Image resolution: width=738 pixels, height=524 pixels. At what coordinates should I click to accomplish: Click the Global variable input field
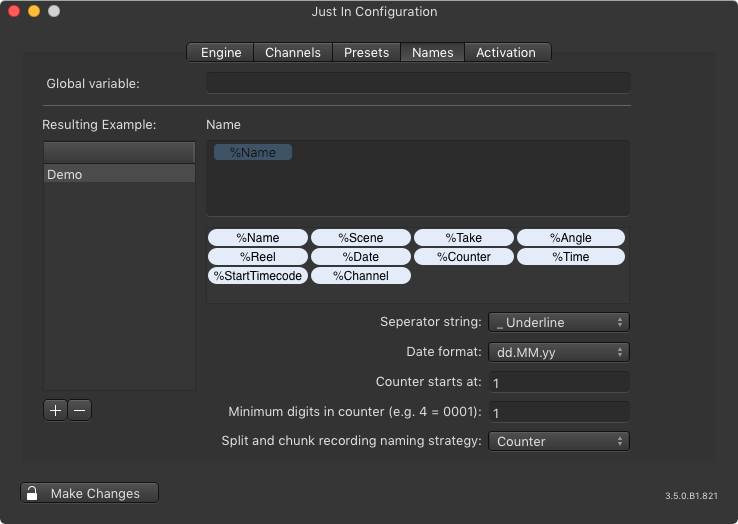418,83
